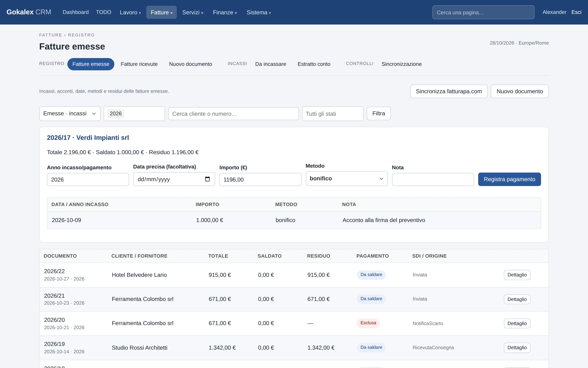The height and width of the screenshot is (368, 588).
Task: Click Studio Rossi Architetti client name
Action: 139,348
